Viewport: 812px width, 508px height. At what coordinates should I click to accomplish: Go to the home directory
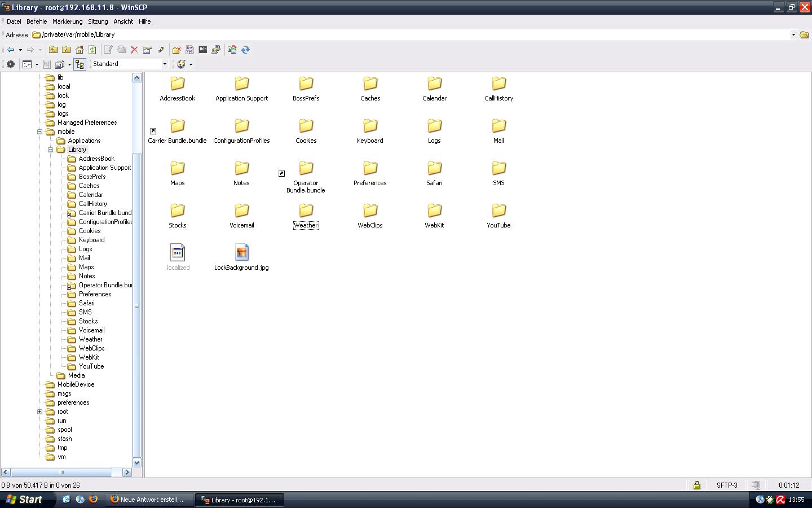tap(80, 50)
